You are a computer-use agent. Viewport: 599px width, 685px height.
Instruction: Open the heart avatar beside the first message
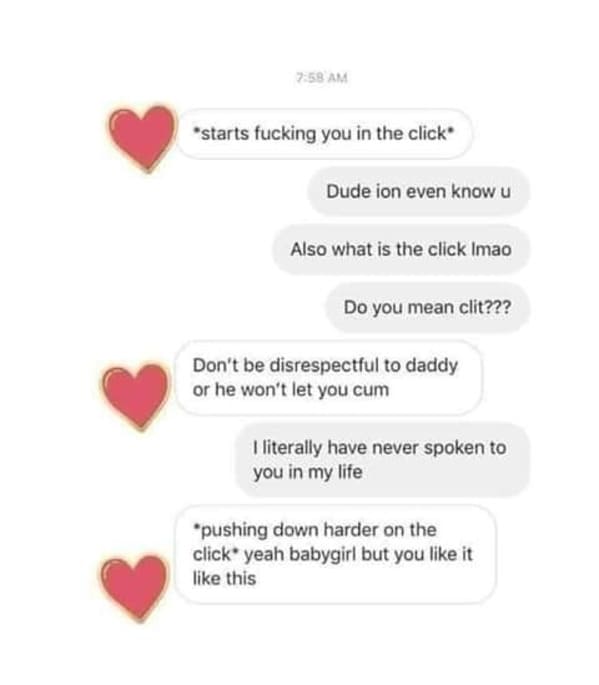pyautogui.click(x=142, y=138)
